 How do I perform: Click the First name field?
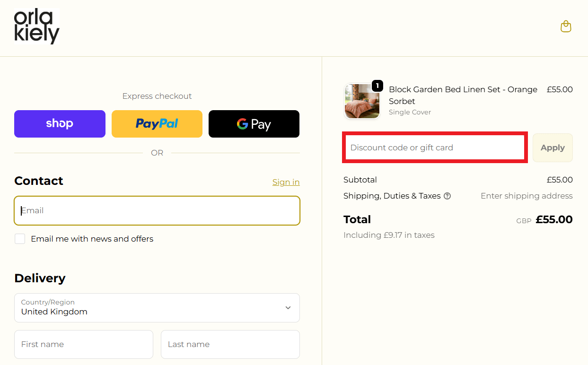tap(83, 344)
